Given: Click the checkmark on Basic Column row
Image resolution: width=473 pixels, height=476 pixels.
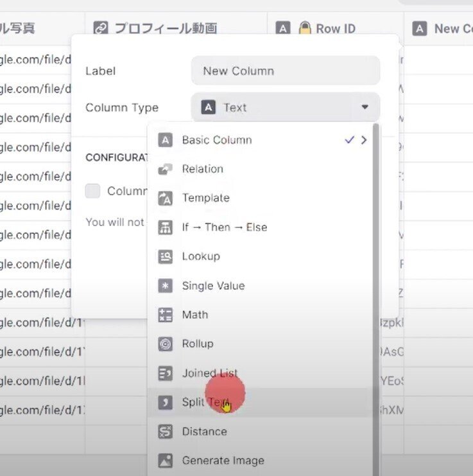Looking at the screenshot, I should tap(349, 140).
